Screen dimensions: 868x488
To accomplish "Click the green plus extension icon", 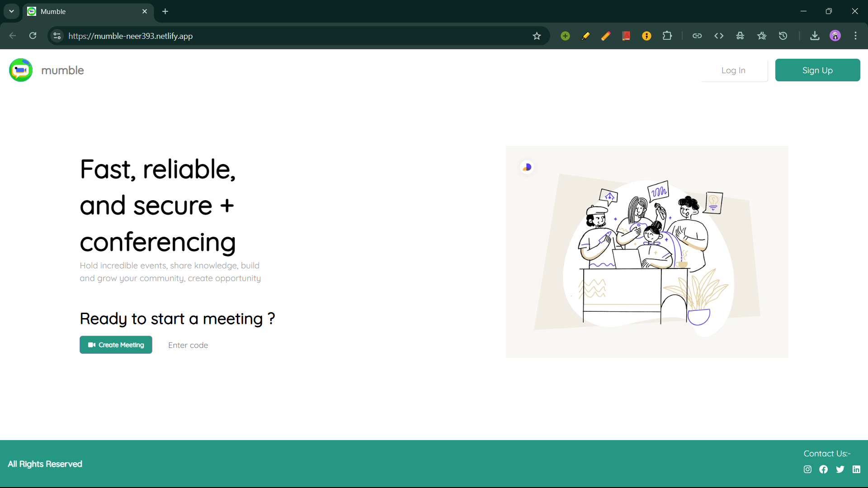I will point(565,36).
